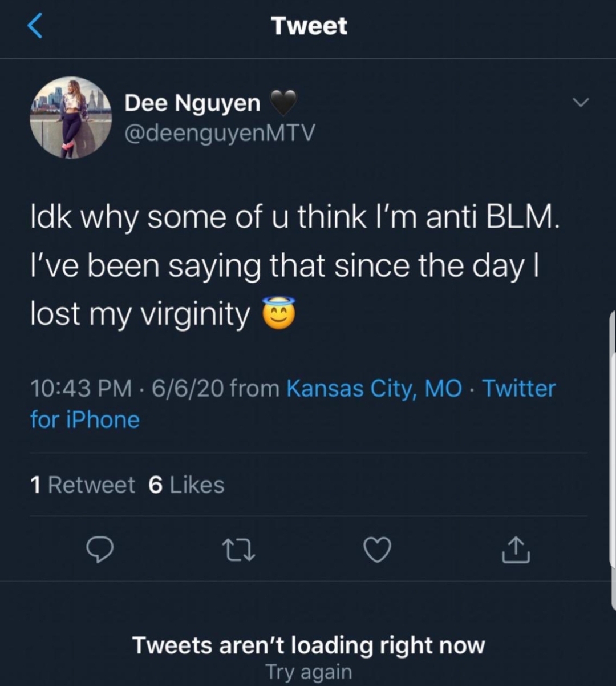Open Dee Nguyen's profile picture
Image resolution: width=616 pixels, height=686 pixels.
71,118
